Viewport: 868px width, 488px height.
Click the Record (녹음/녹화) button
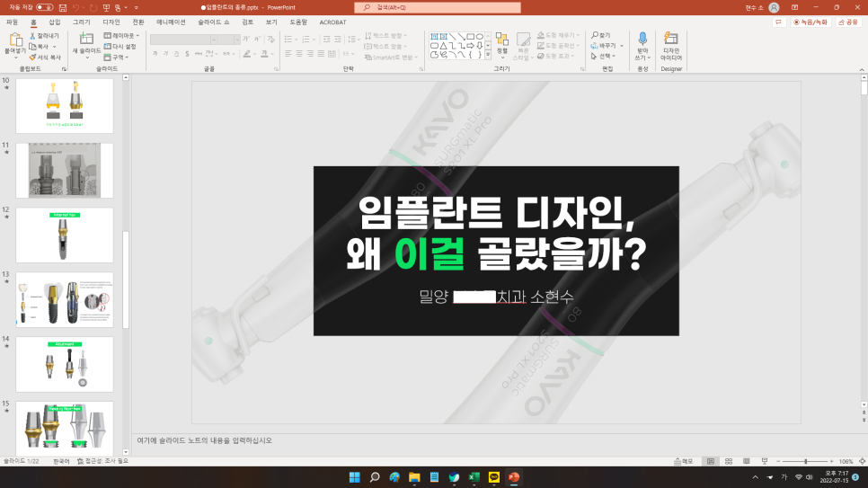click(x=811, y=22)
